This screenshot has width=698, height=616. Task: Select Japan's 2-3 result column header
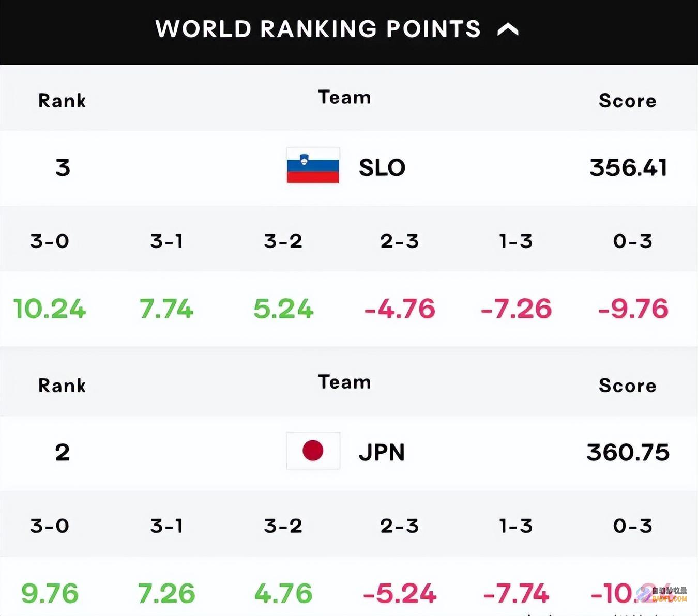coord(399,526)
